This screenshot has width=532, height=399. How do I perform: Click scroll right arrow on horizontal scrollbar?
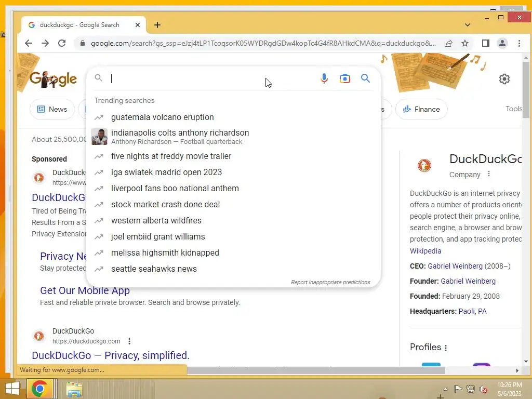click(517, 371)
